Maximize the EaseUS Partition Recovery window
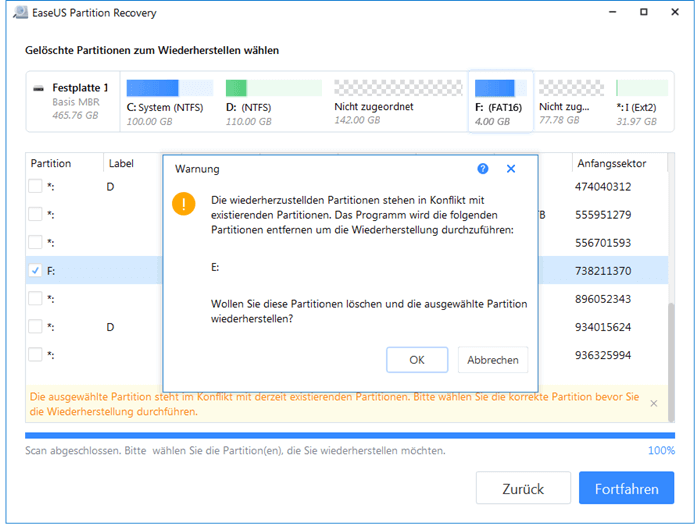700x529 pixels. [644, 12]
